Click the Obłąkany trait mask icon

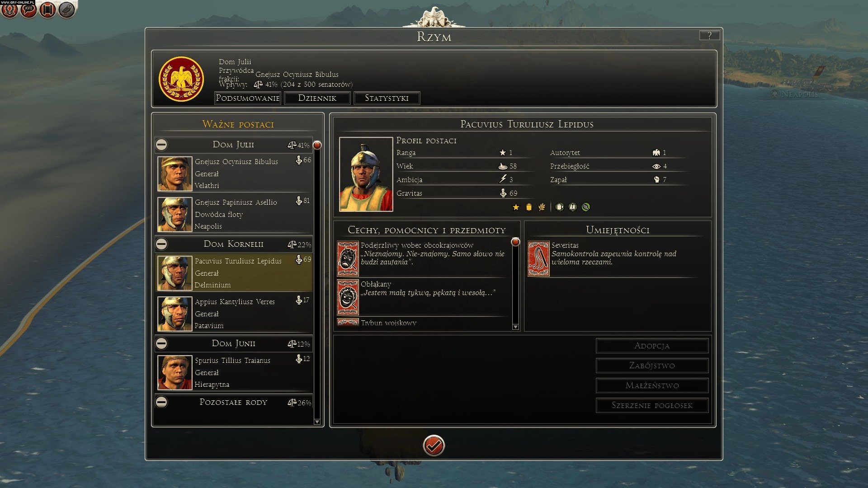348,297
